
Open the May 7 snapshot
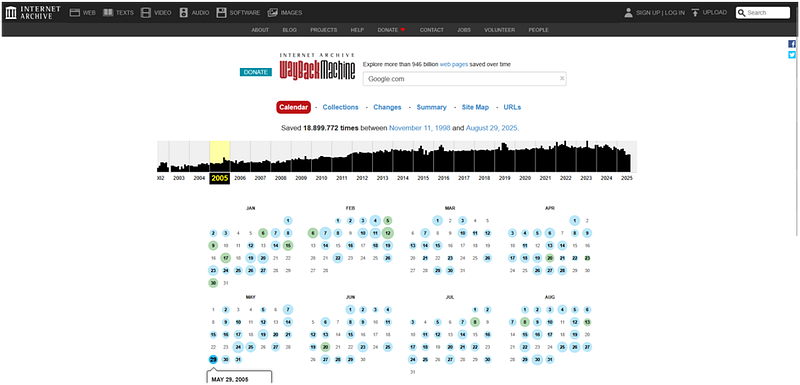click(x=288, y=309)
